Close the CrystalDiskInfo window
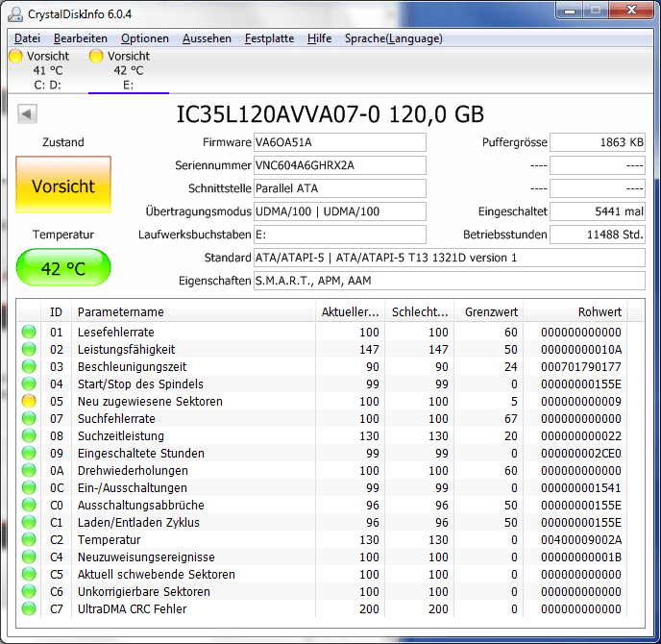This screenshot has height=644, width=661. tap(631, 11)
